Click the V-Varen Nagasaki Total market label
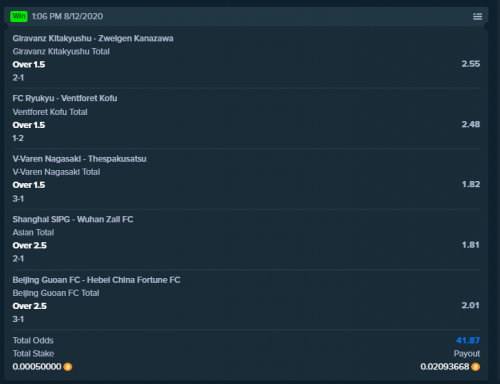Viewport: 500px width, 384px height. pyautogui.click(x=56, y=172)
